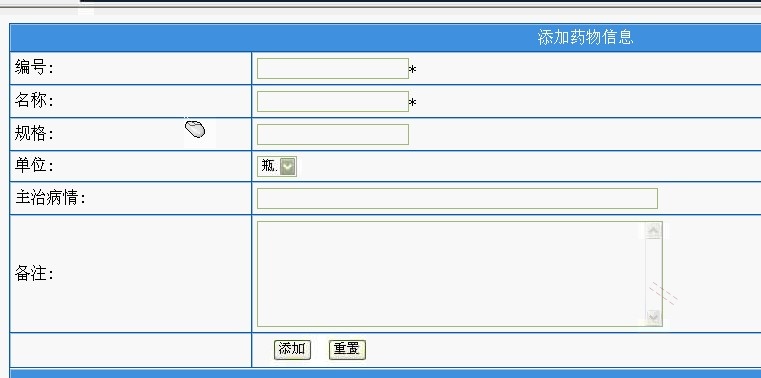Click the 主治病情 label
The image size is (761, 378).
click(50, 198)
